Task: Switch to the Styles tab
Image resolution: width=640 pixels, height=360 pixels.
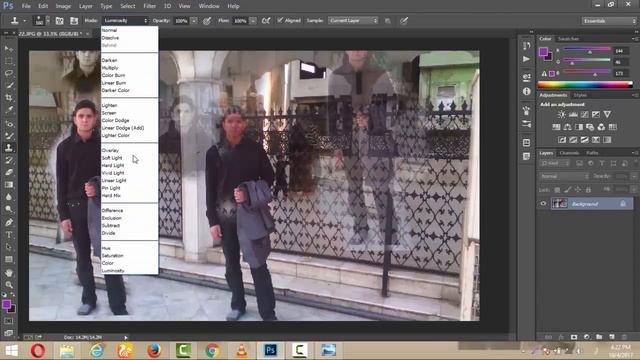Action: (580, 95)
